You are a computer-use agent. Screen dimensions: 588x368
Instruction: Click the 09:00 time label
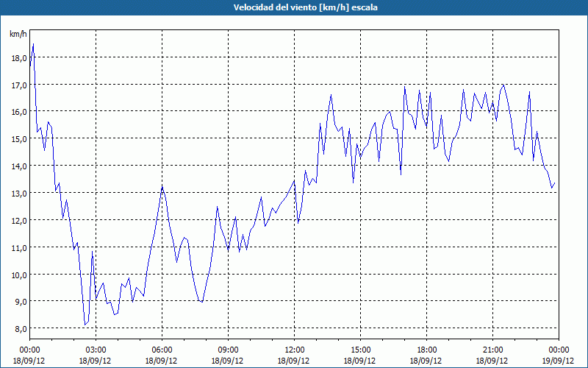coord(228,350)
